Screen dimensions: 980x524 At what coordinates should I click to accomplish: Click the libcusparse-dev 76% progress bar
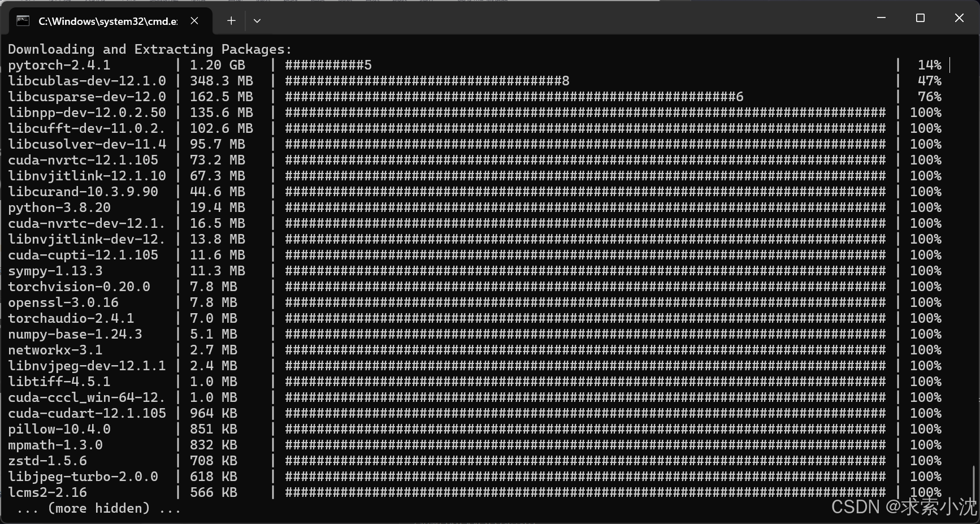[x=514, y=97]
